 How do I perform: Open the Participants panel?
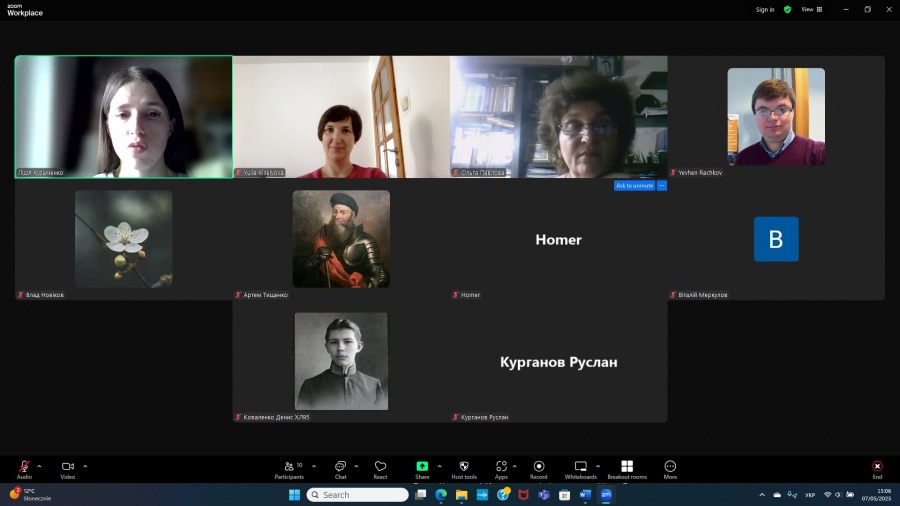coord(289,469)
